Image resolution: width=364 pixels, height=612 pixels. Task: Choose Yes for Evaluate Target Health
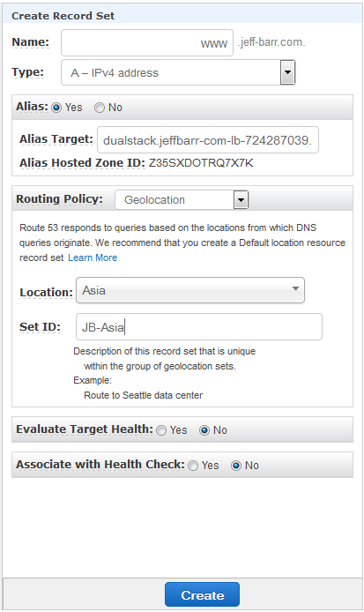tap(161, 430)
